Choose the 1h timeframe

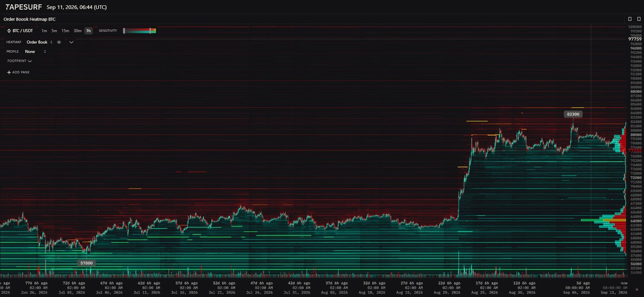89,31
